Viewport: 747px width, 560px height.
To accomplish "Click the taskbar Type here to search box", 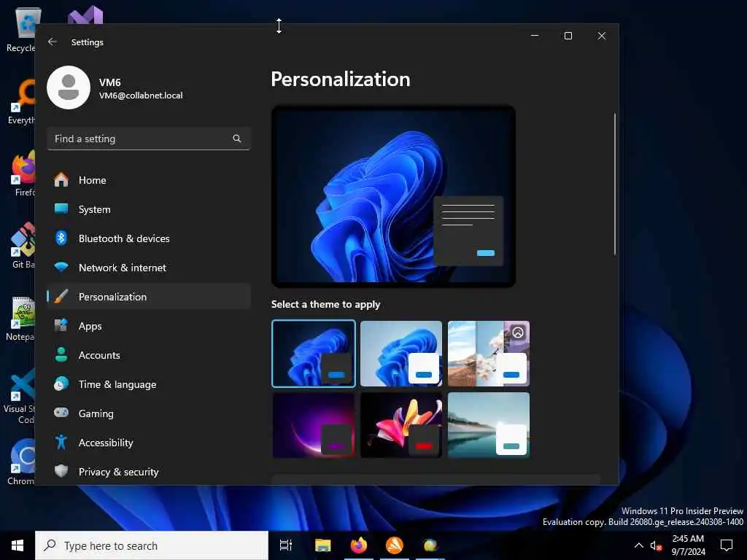I will click(x=152, y=545).
